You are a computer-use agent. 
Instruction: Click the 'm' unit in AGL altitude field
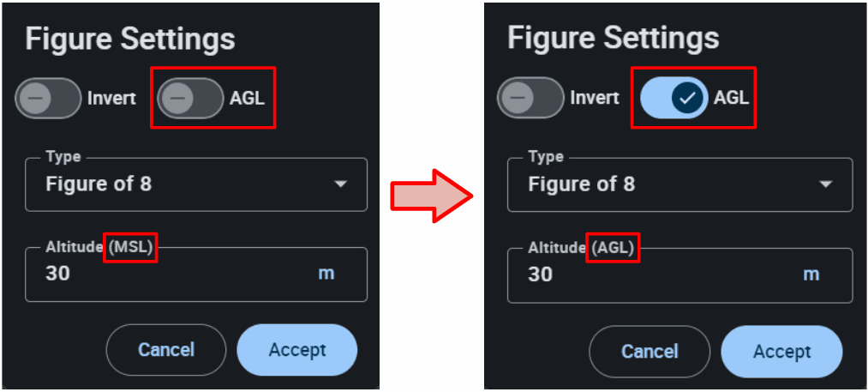(811, 274)
